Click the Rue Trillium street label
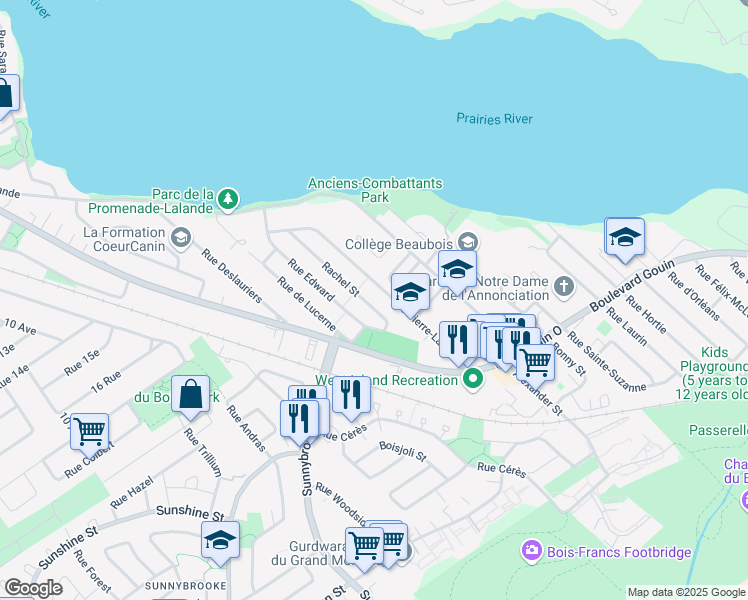This screenshot has width=748, height=600. coord(203,452)
